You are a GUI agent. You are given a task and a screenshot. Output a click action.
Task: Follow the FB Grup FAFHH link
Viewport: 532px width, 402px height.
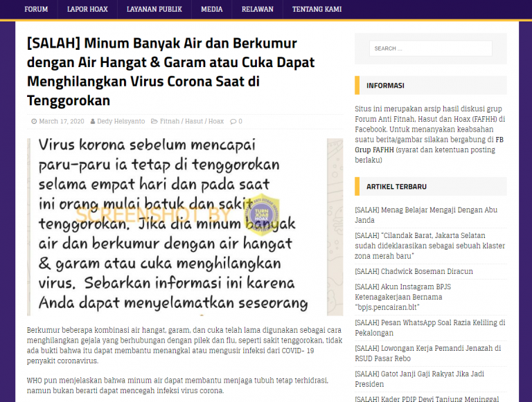(x=429, y=145)
